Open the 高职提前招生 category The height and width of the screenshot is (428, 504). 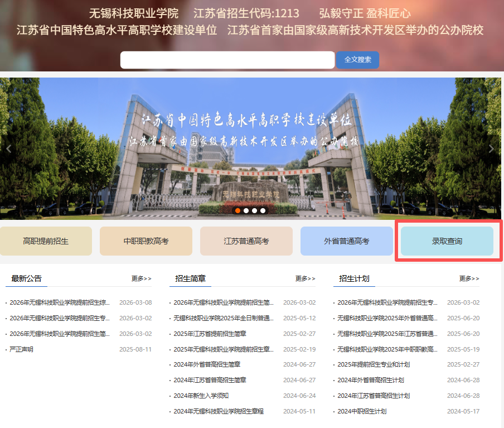[x=46, y=241]
